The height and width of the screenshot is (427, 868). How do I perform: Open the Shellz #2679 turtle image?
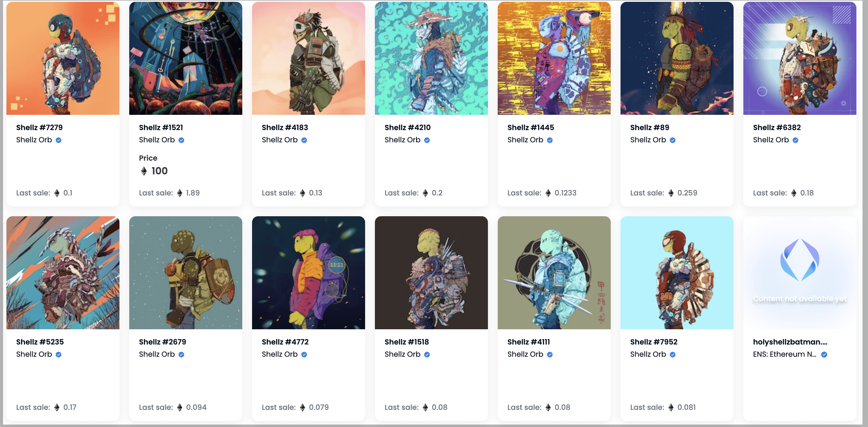186,273
